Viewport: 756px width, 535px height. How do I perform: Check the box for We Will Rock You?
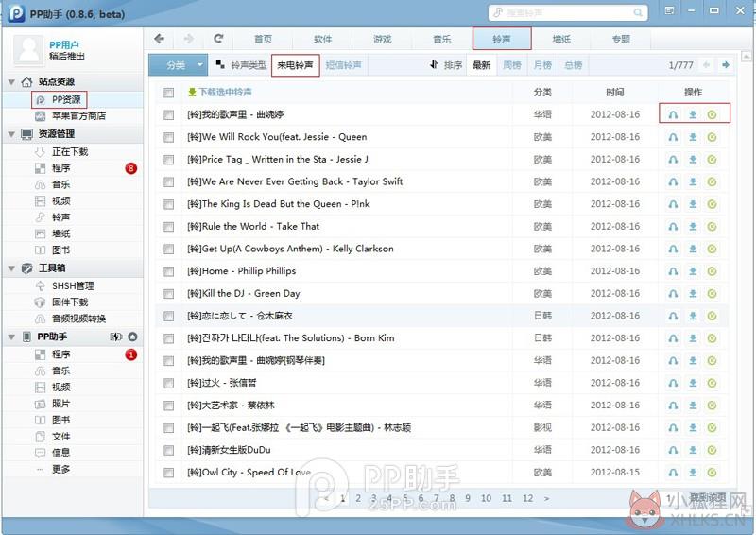click(x=168, y=137)
